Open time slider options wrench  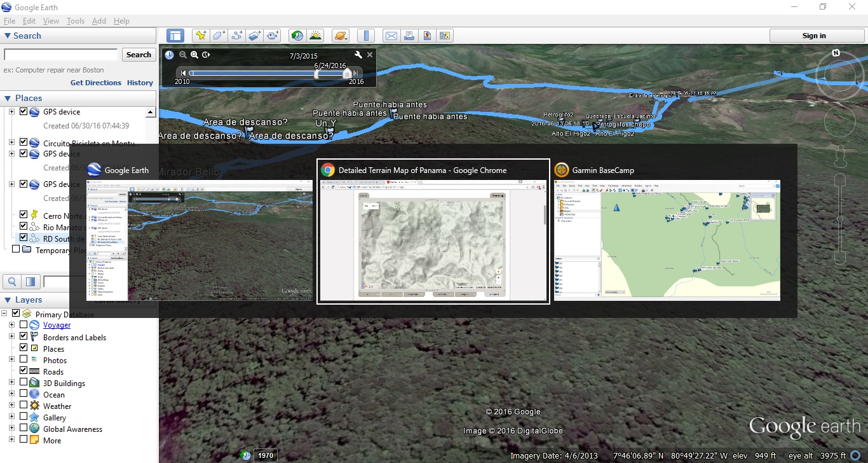[x=358, y=55]
